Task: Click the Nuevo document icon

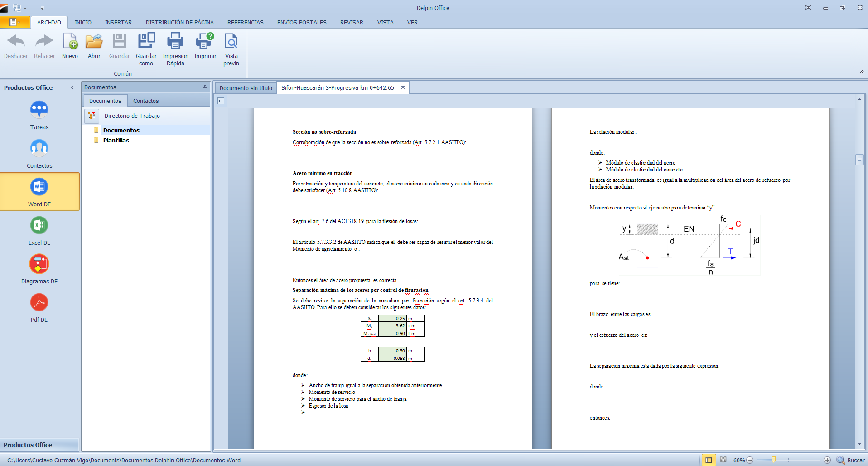Action: point(70,41)
